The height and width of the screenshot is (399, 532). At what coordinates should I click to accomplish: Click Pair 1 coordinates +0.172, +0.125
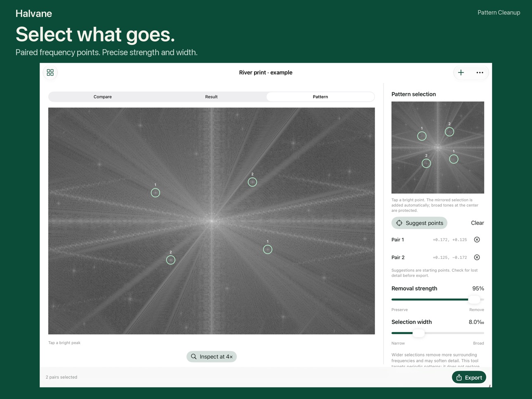450,240
